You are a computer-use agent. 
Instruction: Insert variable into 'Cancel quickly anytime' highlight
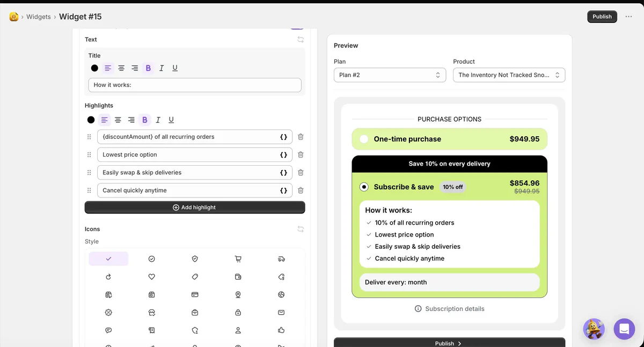coord(284,190)
